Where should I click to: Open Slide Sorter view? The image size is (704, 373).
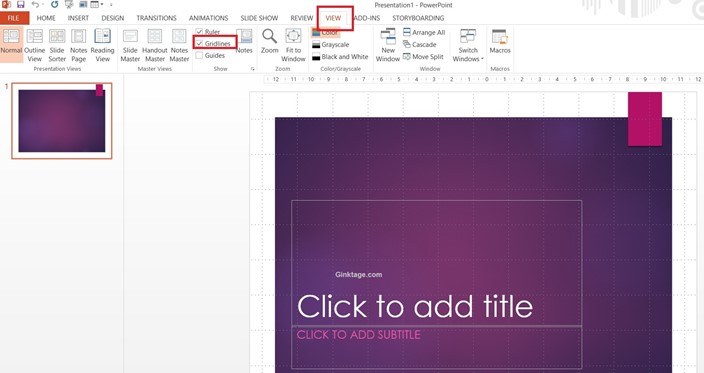(x=57, y=45)
